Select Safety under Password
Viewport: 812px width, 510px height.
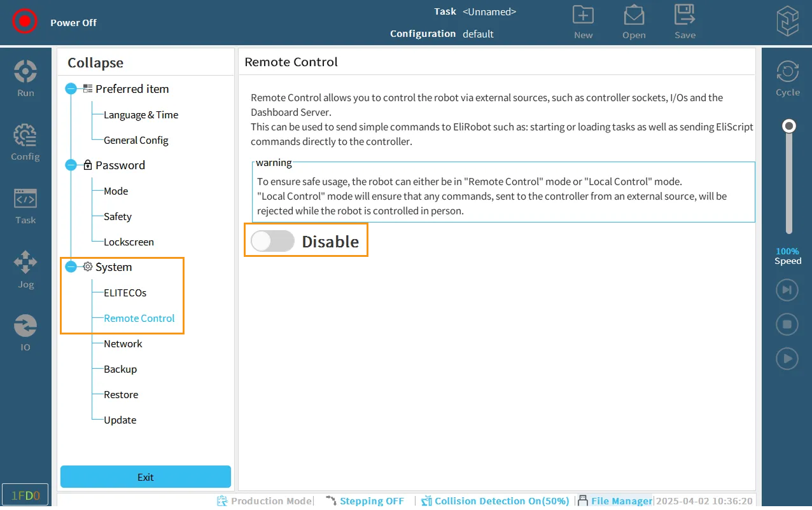[118, 217]
